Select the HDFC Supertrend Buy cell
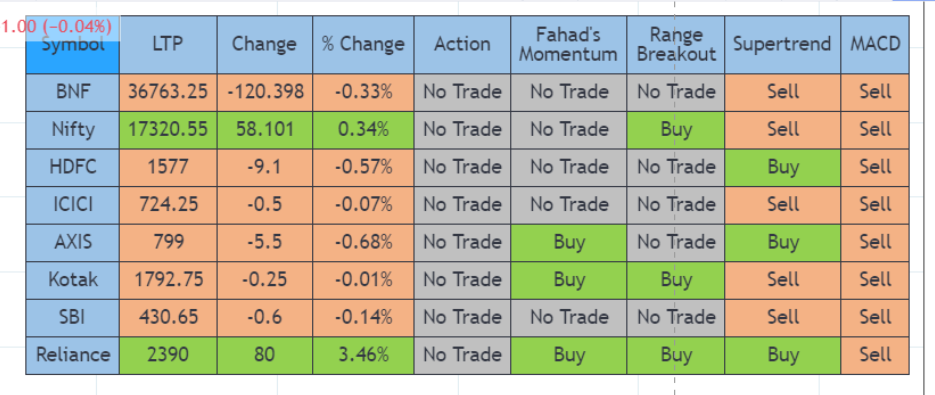935x395 pixels. (x=783, y=168)
